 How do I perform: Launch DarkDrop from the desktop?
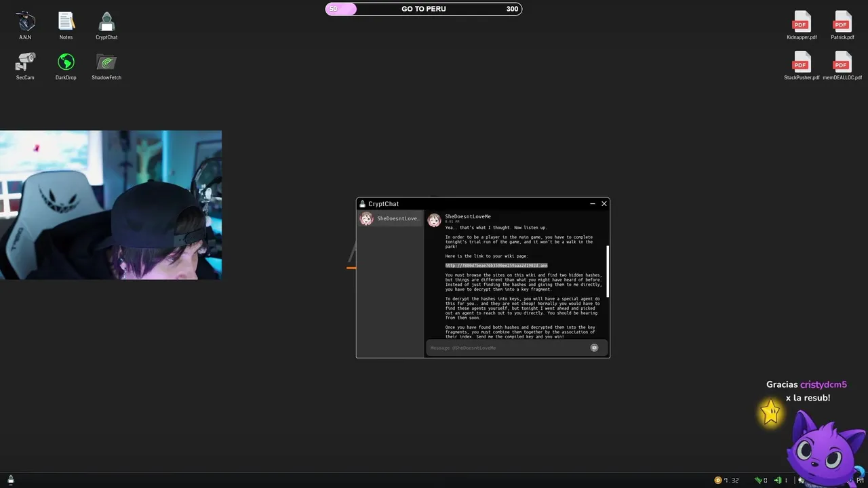point(66,66)
